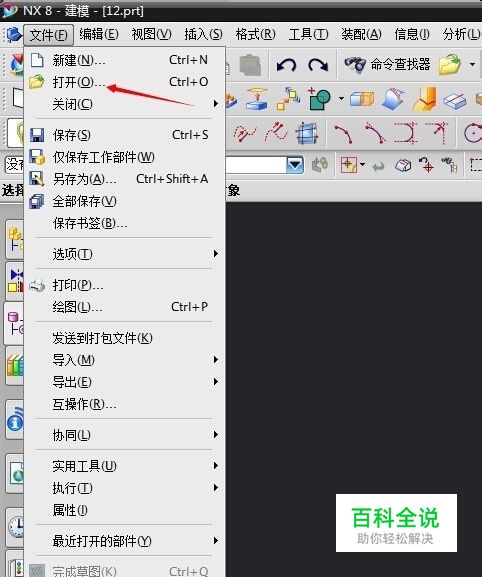This screenshot has height=577, width=482.
Task: Click the blue info resource bar icon
Action: (x=15, y=420)
